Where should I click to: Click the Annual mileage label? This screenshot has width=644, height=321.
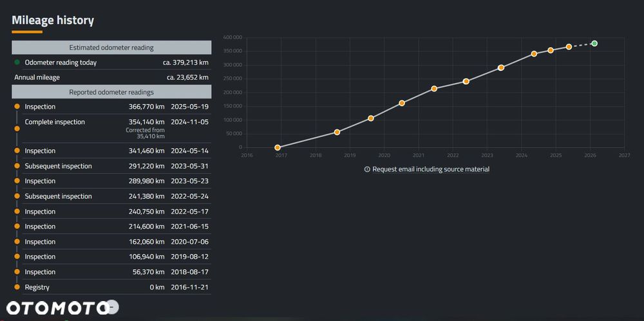(37, 77)
